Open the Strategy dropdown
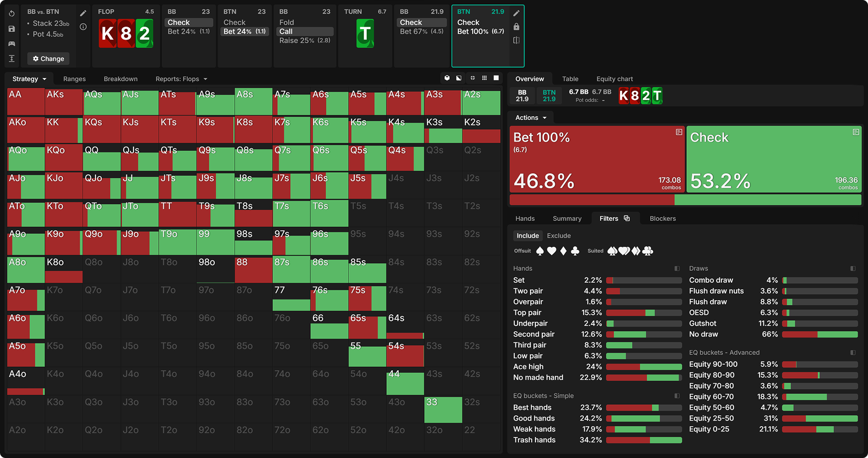 (x=29, y=79)
